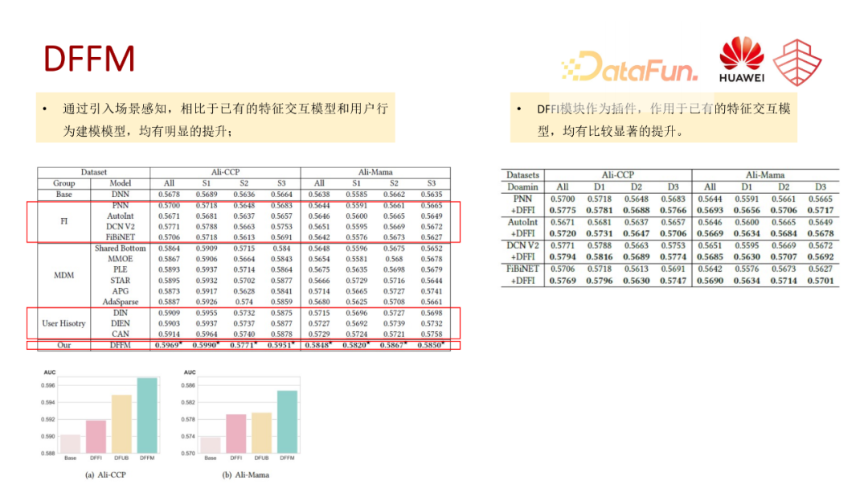Click the MDM group cell in left table

coord(63,275)
